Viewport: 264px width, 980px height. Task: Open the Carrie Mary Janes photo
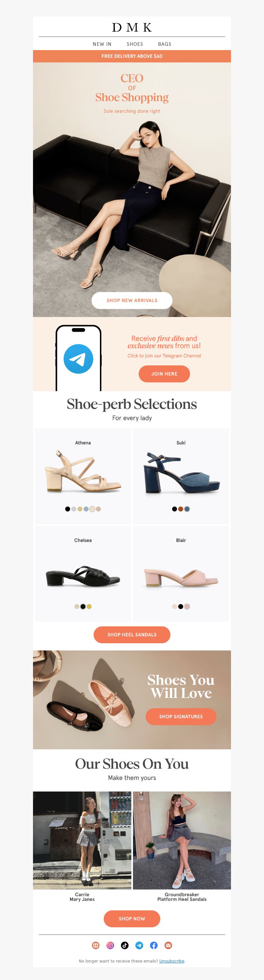(x=82, y=840)
